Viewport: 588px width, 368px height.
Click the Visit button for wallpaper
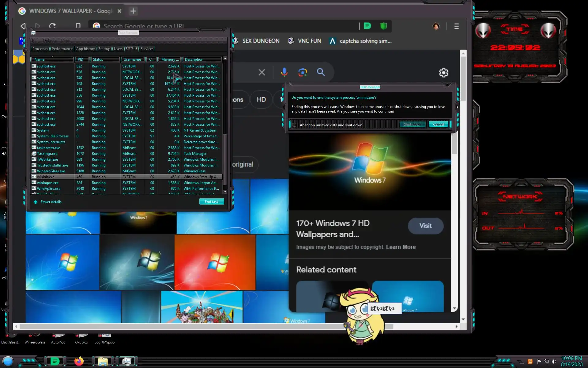(425, 226)
